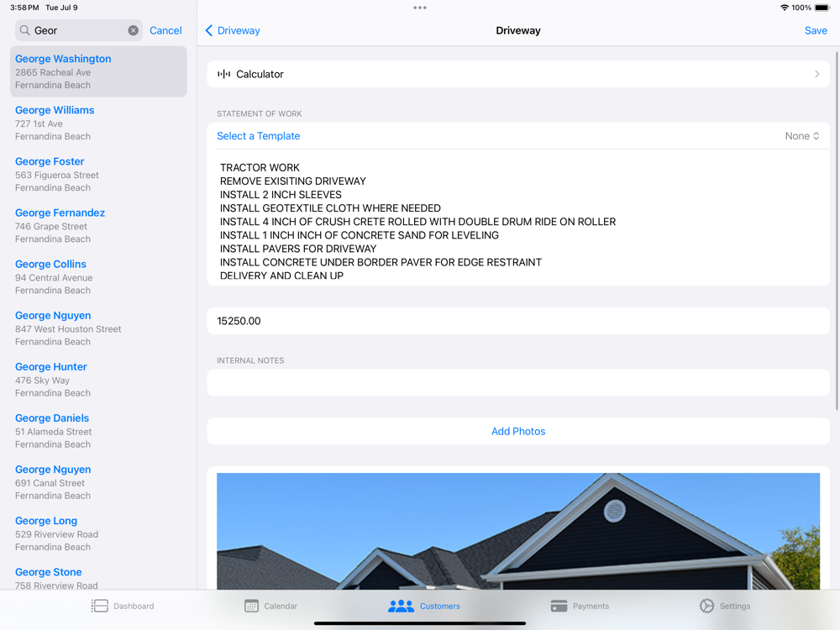Image resolution: width=840 pixels, height=630 pixels.
Task: Switch to the Dashboard tab label
Action: point(134,606)
